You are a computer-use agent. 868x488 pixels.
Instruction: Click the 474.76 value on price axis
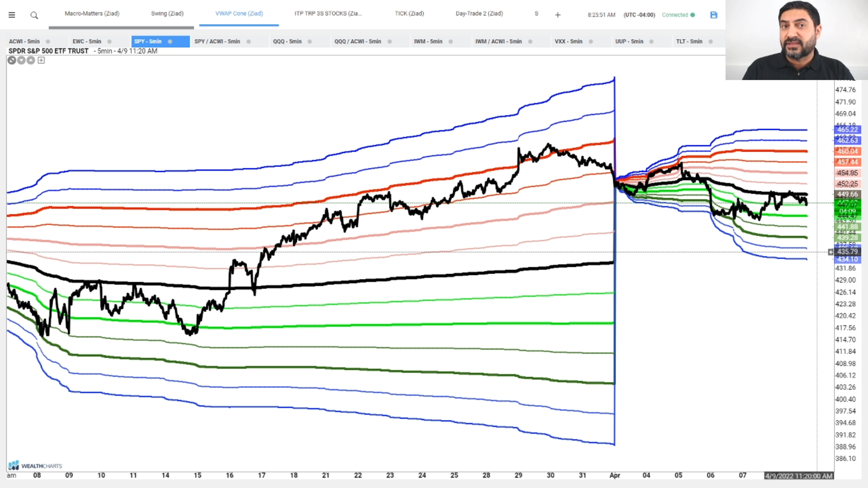click(845, 90)
